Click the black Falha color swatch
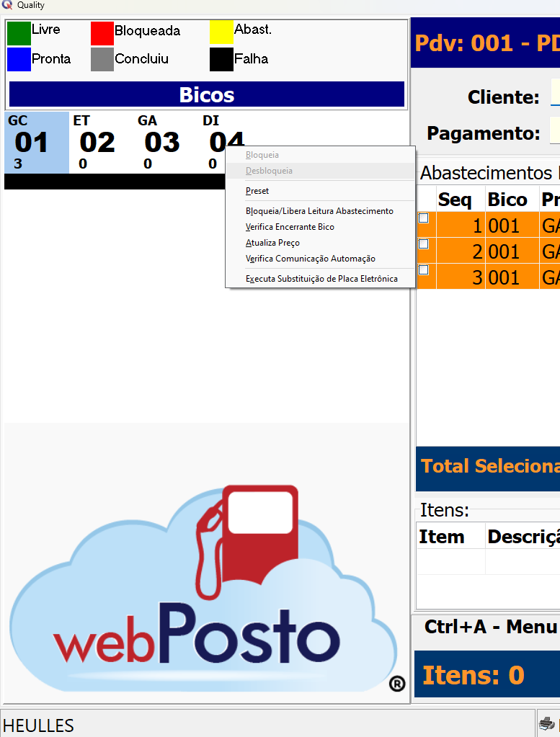The width and height of the screenshot is (560, 737). [x=221, y=59]
